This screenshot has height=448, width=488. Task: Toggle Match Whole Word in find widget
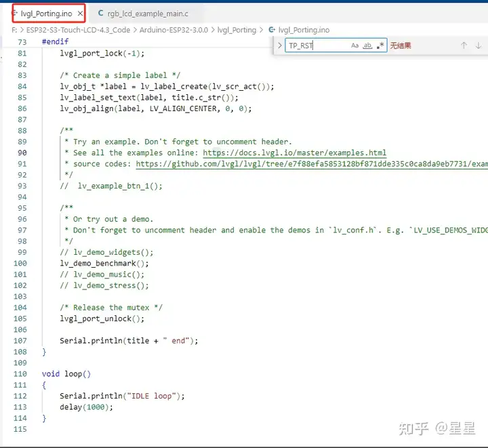[x=367, y=45]
